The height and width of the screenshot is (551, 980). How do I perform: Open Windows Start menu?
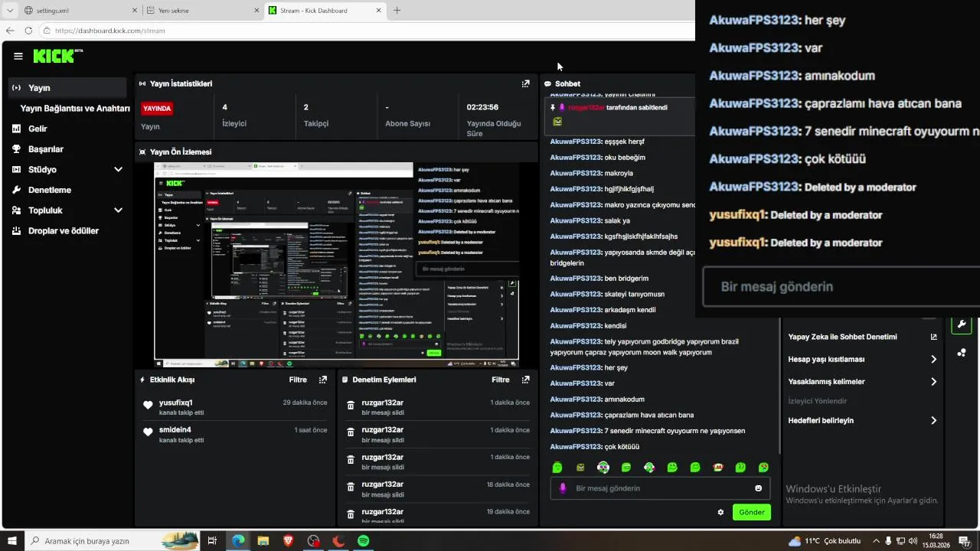pos(11,541)
